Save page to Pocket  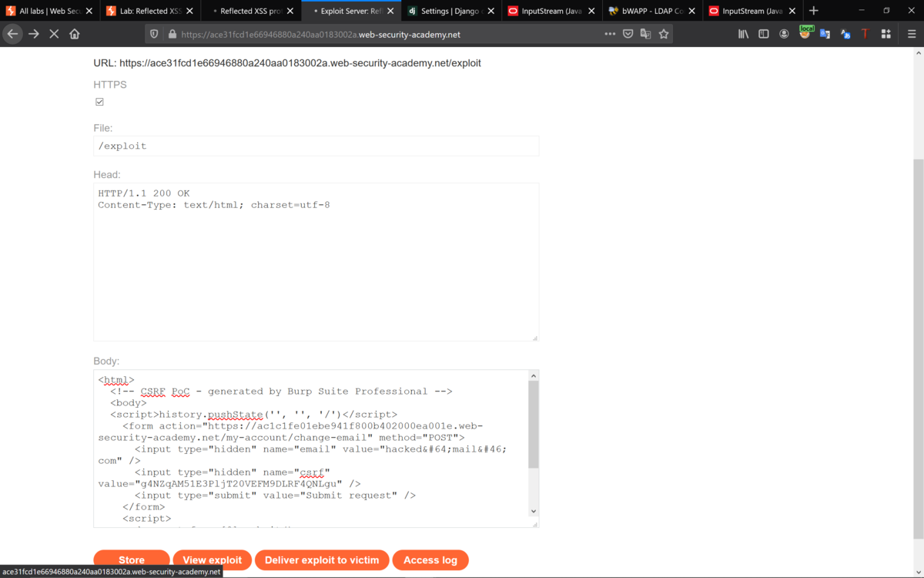click(x=628, y=34)
